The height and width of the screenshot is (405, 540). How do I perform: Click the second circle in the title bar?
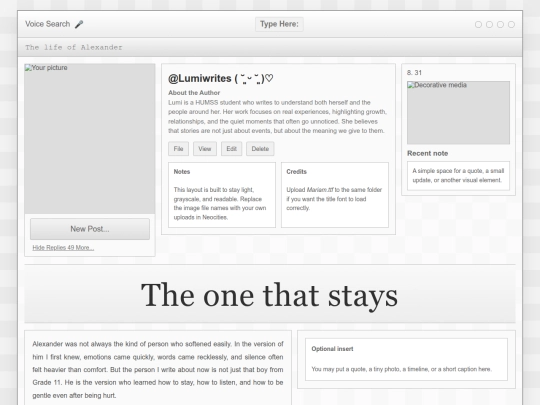point(489,24)
